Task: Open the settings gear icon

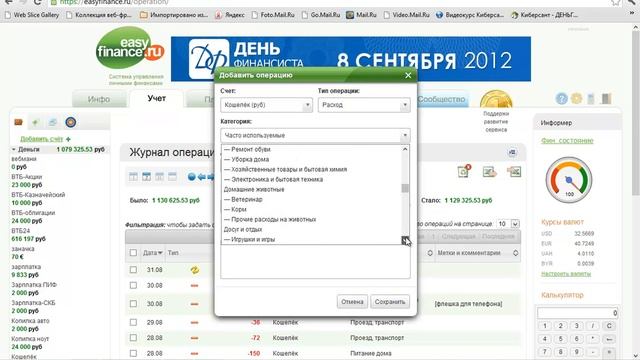Action: tap(576, 98)
